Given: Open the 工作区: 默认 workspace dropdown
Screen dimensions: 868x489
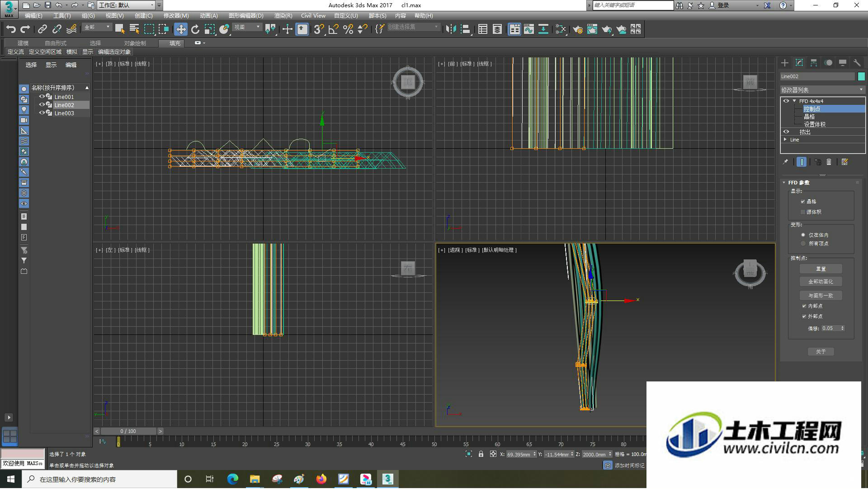Looking at the screenshot, I should [x=126, y=5].
